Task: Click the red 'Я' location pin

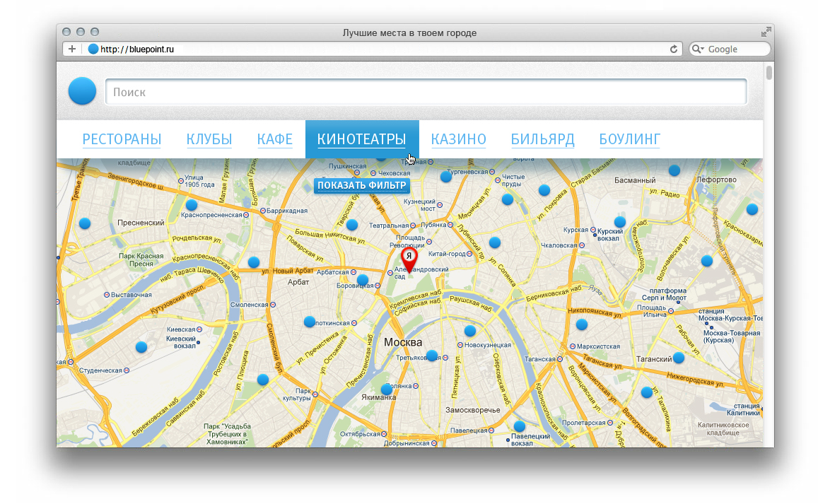Action: (x=409, y=257)
